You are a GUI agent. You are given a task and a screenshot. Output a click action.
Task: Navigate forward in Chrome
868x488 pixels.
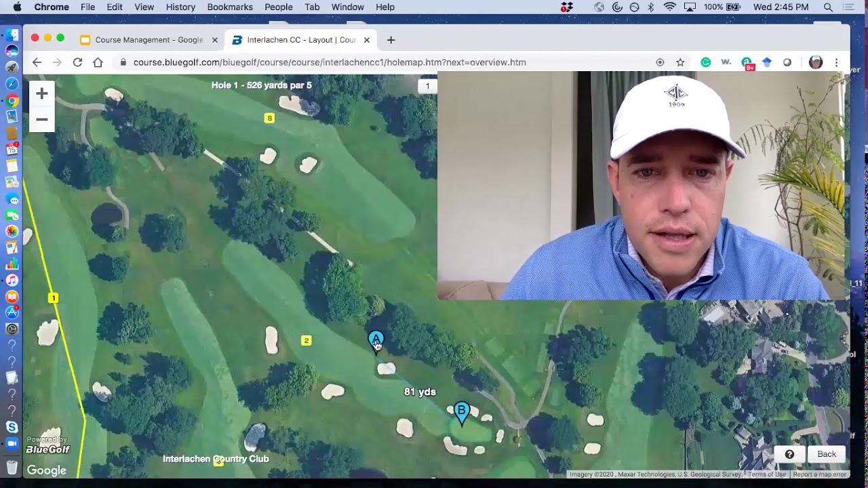click(57, 62)
